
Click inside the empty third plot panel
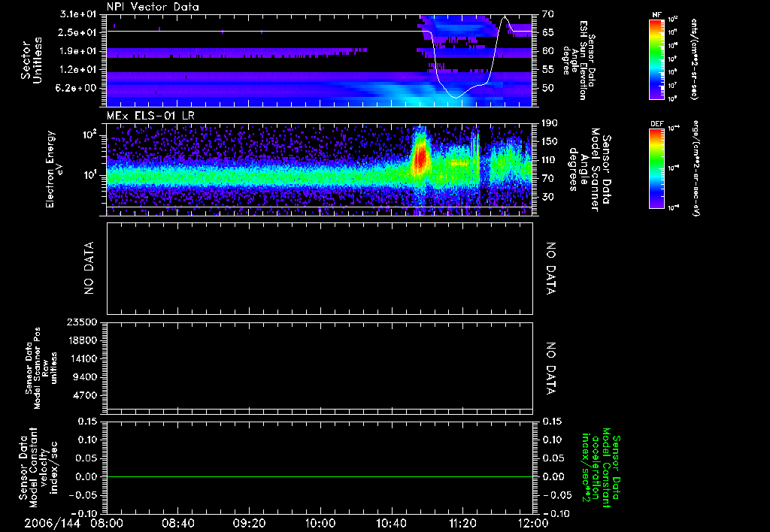point(320,268)
